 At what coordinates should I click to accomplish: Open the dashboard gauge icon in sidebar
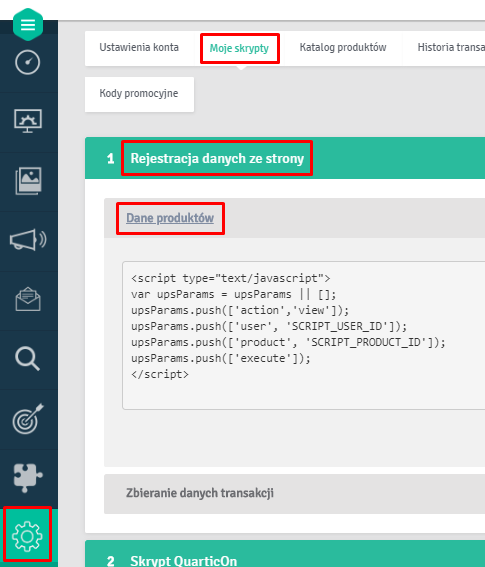coord(27,63)
